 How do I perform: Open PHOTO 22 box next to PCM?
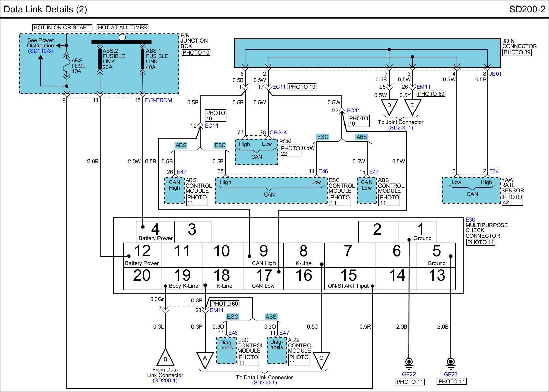(290, 151)
